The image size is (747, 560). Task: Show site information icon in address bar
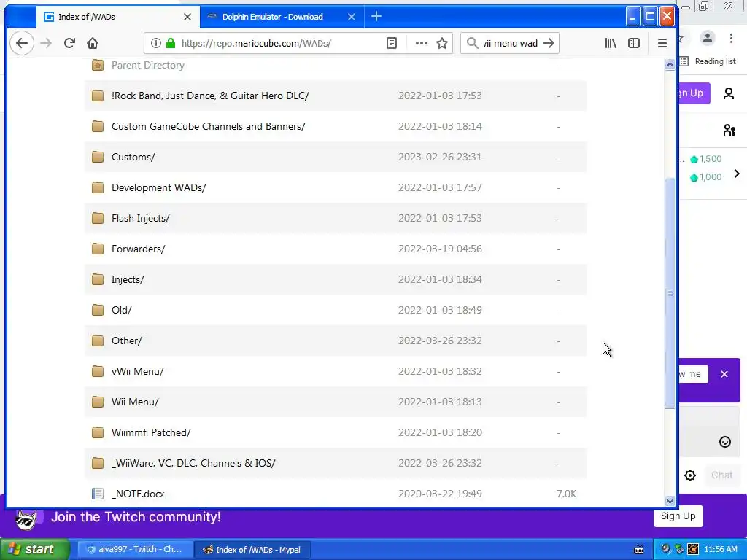click(156, 43)
